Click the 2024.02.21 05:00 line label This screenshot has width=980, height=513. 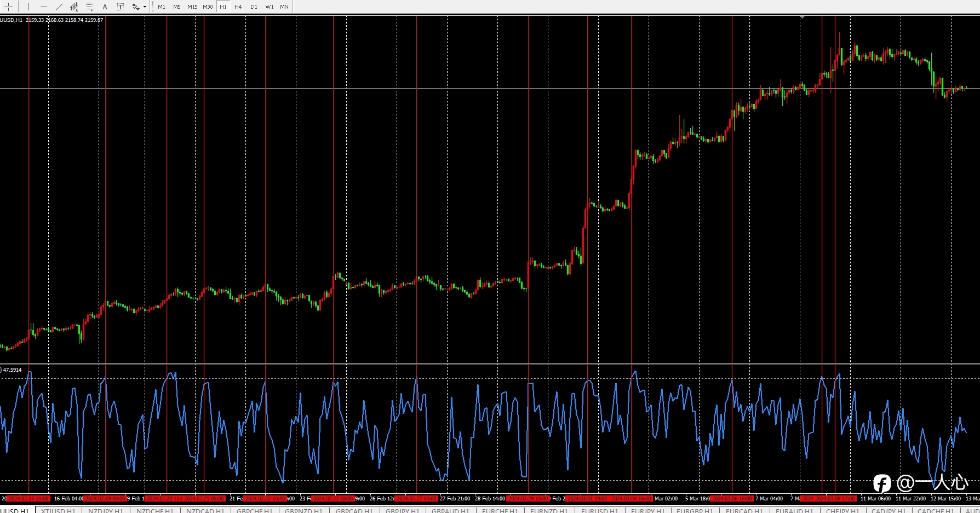coord(204,498)
